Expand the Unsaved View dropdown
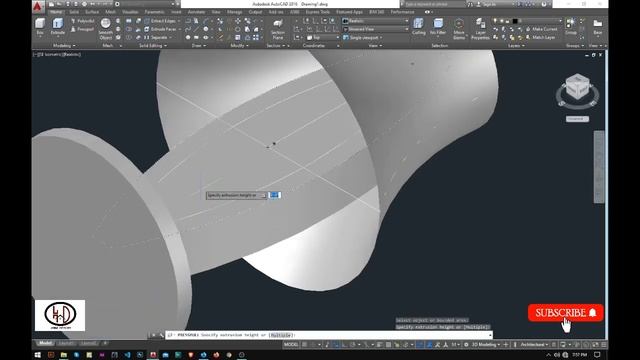 tap(375, 29)
